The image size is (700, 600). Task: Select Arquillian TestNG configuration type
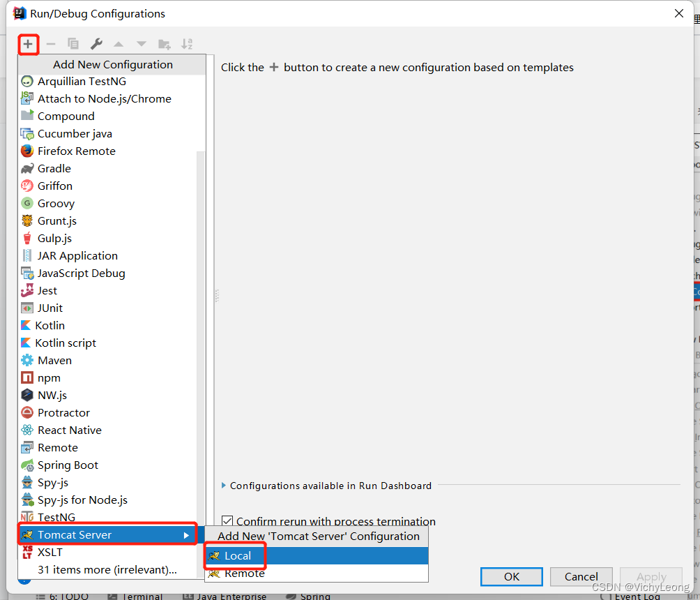coord(107,82)
